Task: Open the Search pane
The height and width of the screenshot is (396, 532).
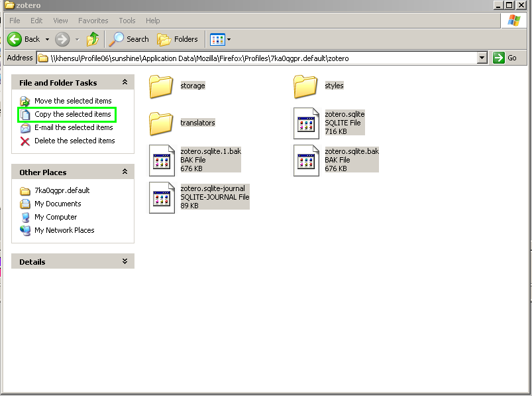Action: pos(129,39)
